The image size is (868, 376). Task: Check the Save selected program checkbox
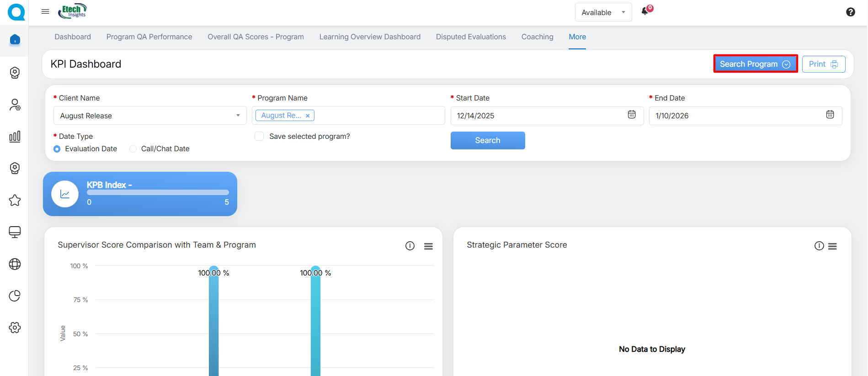click(259, 137)
